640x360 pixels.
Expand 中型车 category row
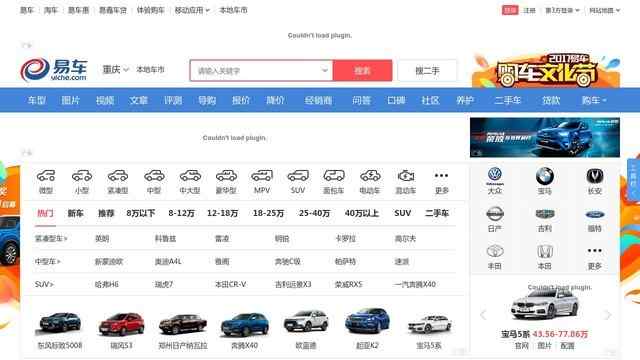pyautogui.click(x=48, y=261)
